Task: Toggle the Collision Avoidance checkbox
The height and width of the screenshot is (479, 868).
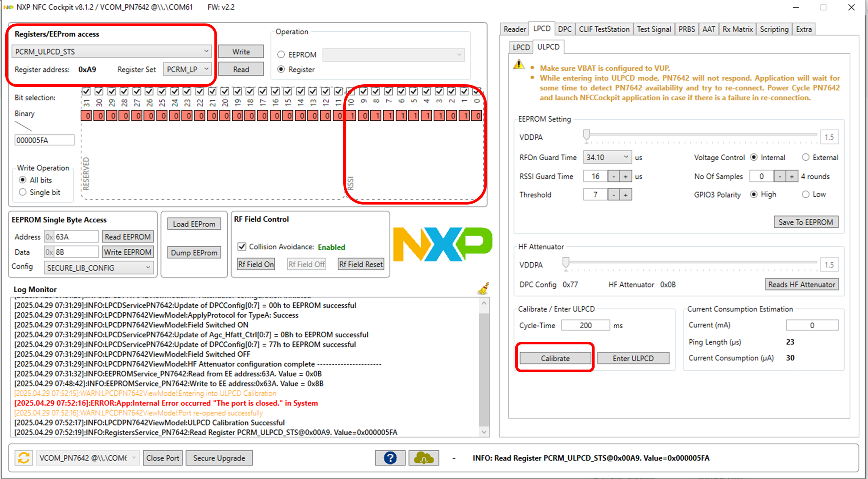Action: click(242, 247)
